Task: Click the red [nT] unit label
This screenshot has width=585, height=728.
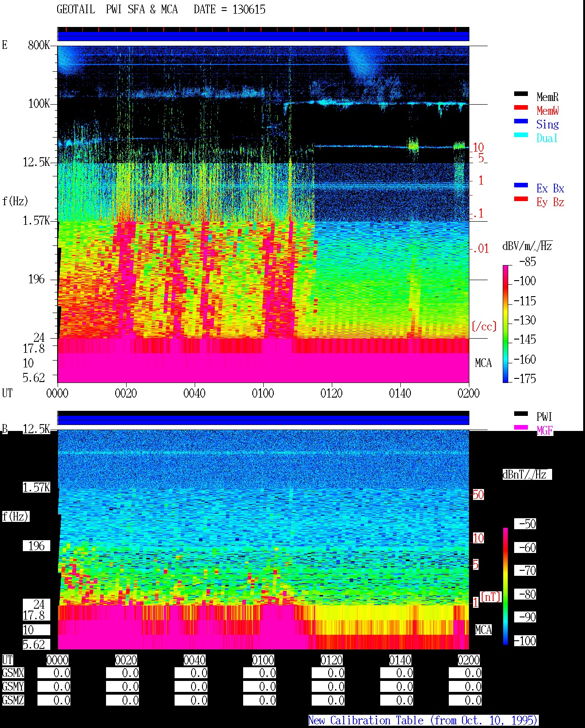Action: click(x=491, y=597)
